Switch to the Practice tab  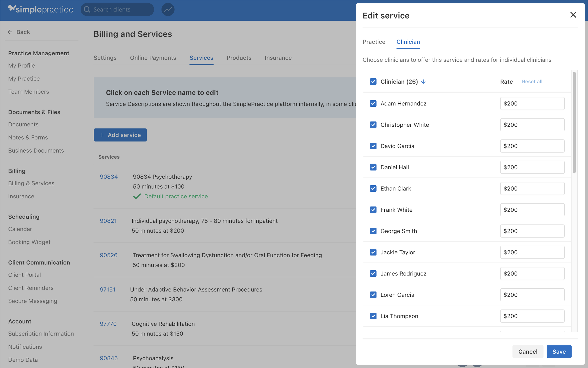pos(374,42)
